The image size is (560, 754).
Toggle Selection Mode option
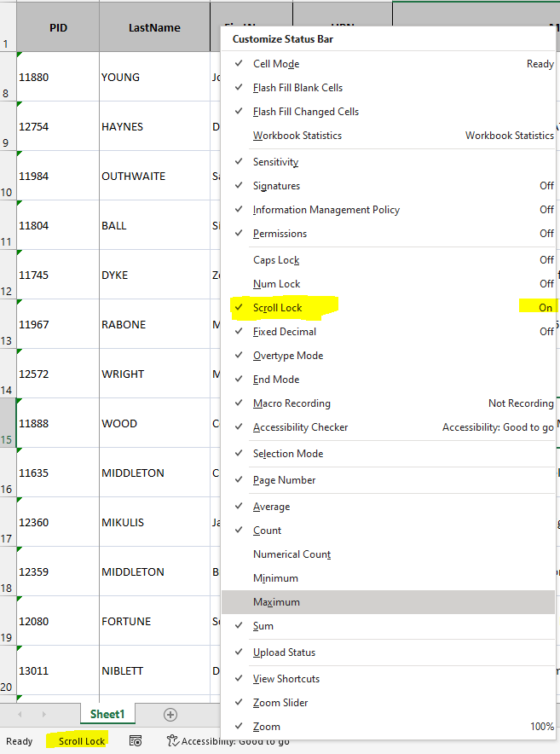[x=389, y=454]
